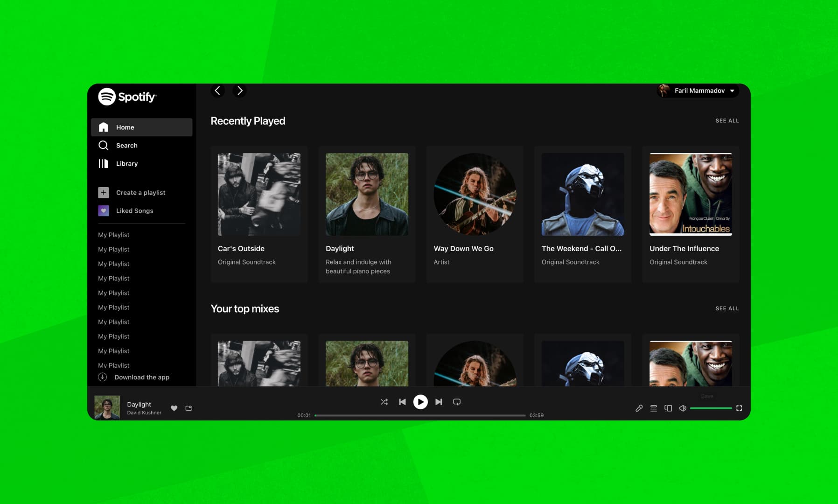Click the Daylight title in player bar
This screenshot has height=504, width=838.
click(139, 405)
